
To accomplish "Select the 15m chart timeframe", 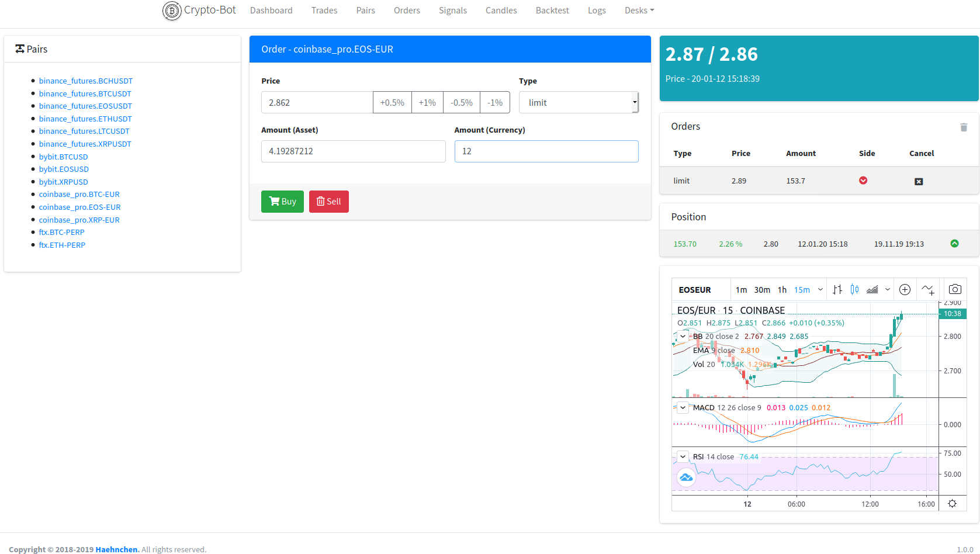I will pos(802,290).
